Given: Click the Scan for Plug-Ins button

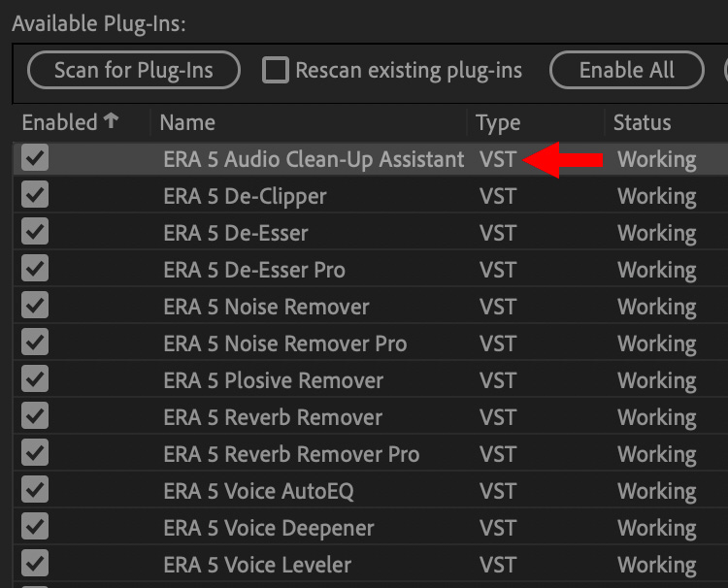Looking at the screenshot, I should [134, 70].
